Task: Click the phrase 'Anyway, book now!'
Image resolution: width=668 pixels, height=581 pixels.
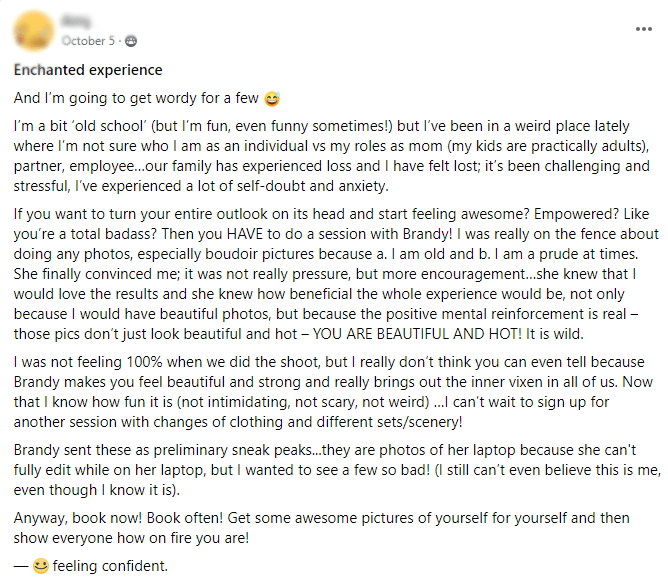Action: [x=78, y=518]
